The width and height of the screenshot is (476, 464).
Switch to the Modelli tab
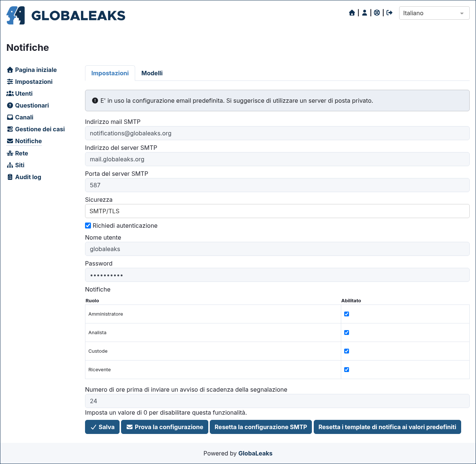(152, 73)
